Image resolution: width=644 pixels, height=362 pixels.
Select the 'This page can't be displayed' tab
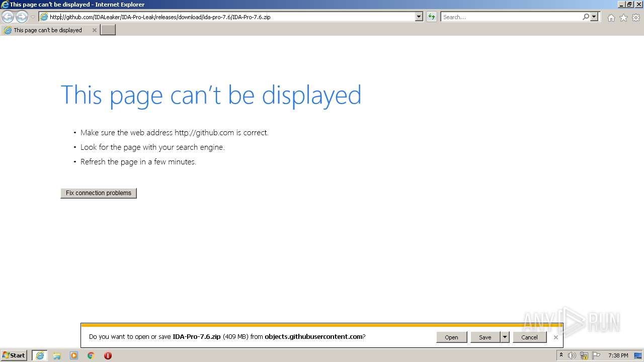tap(50, 30)
